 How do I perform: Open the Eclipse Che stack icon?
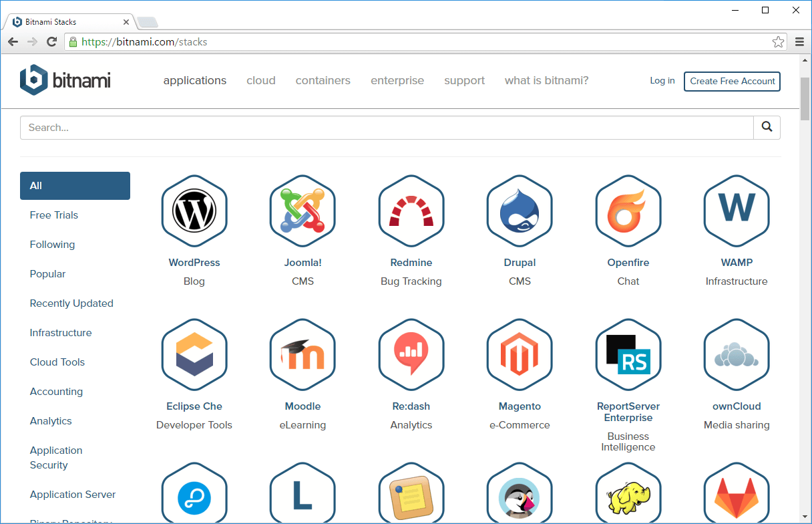(x=194, y=355)
